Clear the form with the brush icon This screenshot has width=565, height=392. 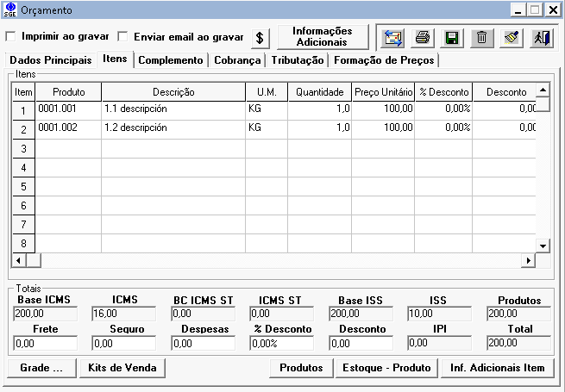click(x=512, y=38)
